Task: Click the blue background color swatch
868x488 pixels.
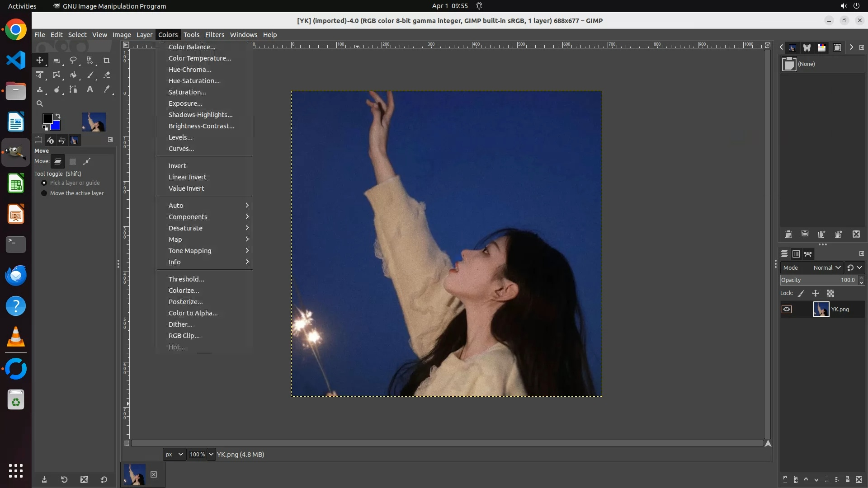Action: 56,126
